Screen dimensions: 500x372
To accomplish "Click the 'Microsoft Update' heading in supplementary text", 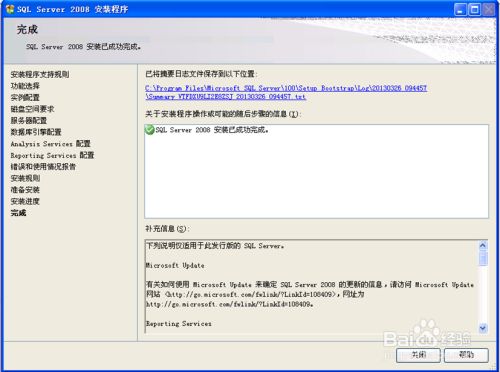I will (175, 265).
